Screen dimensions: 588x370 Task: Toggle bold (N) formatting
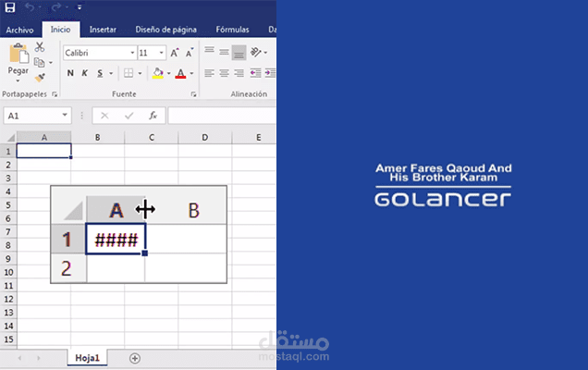click(70, 73)
